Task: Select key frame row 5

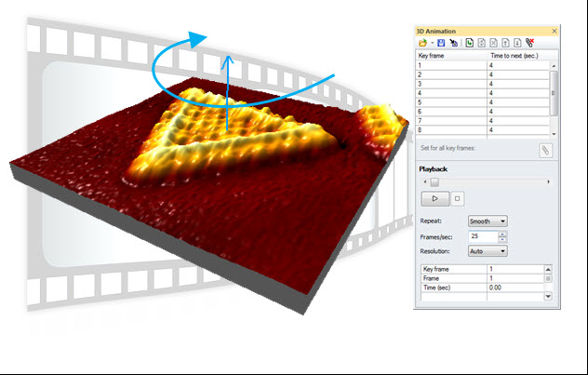Action: (483, 102)
